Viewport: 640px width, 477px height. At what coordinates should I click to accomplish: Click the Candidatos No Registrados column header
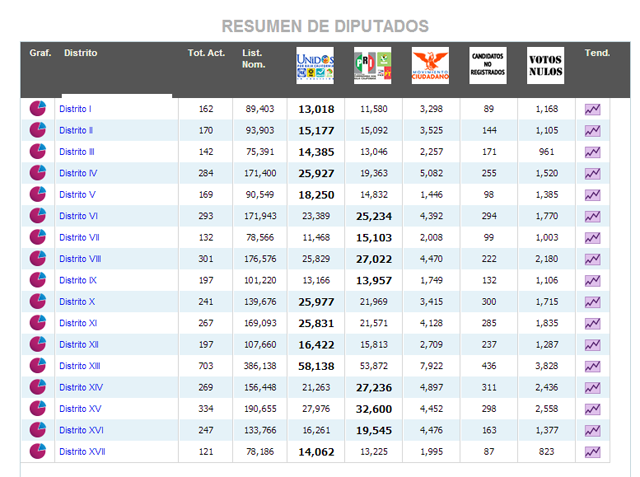pyautogui.click(x=487, y=66)
